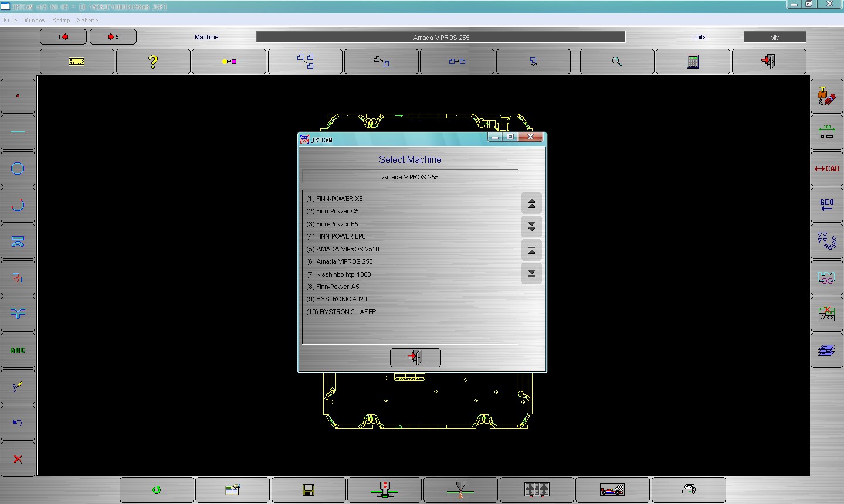844x504 pixels.
Task: Open the CAD import/export icon
Action: [x=827, y=169]
